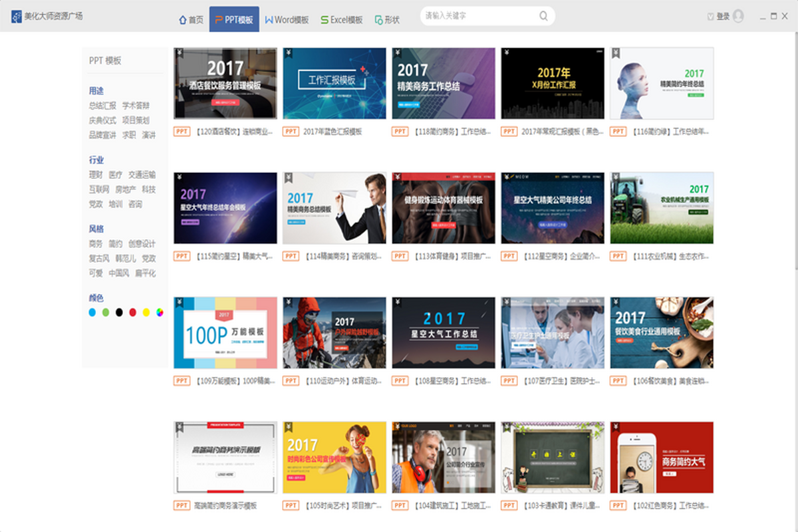The image size is (798, 532).
Task: Open the user avatar icon
Action: (738, 17)
